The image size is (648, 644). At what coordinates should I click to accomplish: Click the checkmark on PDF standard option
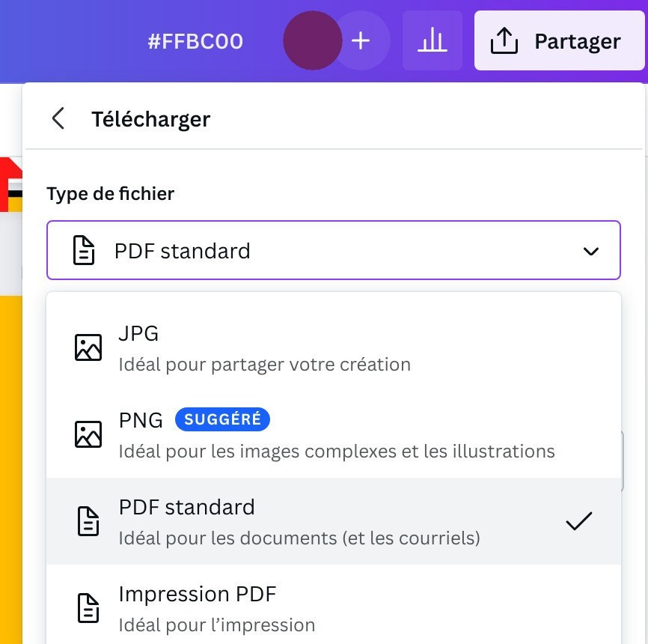tap(578, 521)
